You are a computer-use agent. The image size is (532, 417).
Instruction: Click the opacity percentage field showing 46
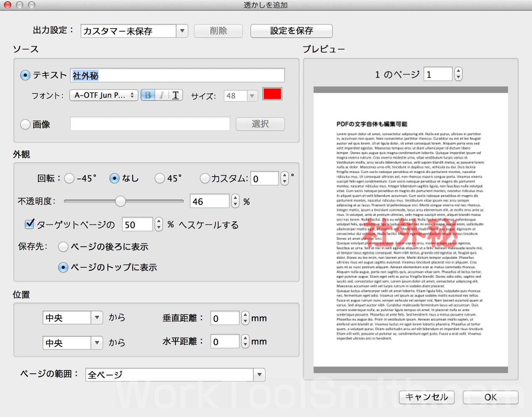[210, 201]
